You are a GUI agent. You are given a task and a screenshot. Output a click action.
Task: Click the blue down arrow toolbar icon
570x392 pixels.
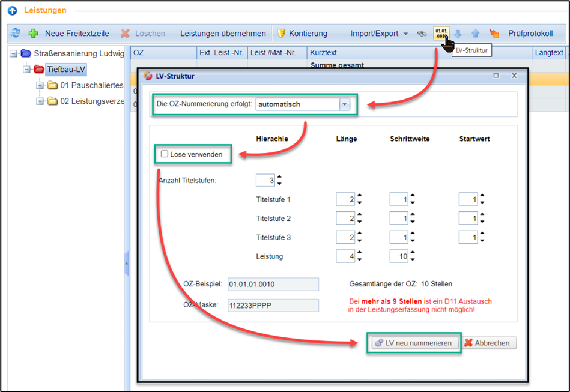(458, 34)
